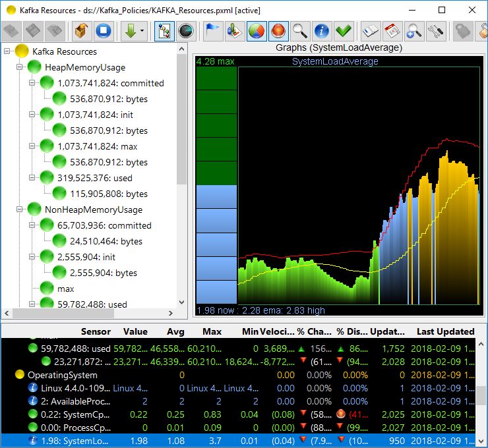488x448 pixels.
Task: Select the Linux 4.4.0-109 sensor row
Action: click(x=238, y=388)
